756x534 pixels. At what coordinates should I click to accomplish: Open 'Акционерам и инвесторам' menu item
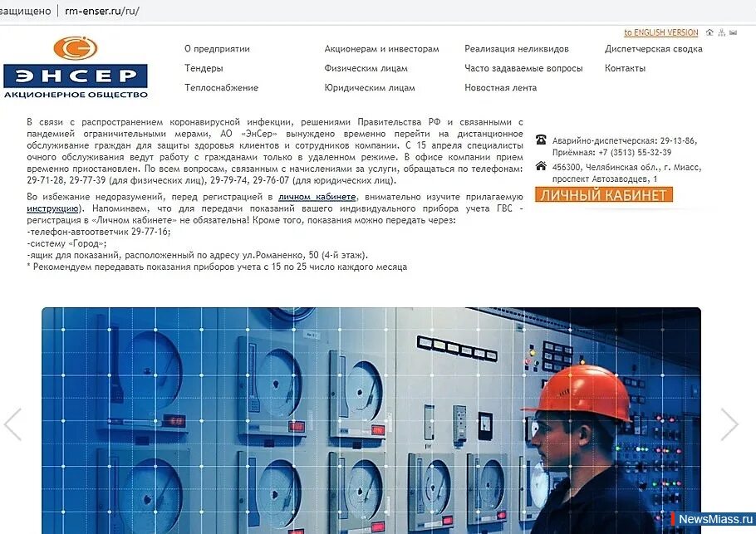(x=381, y=49)
